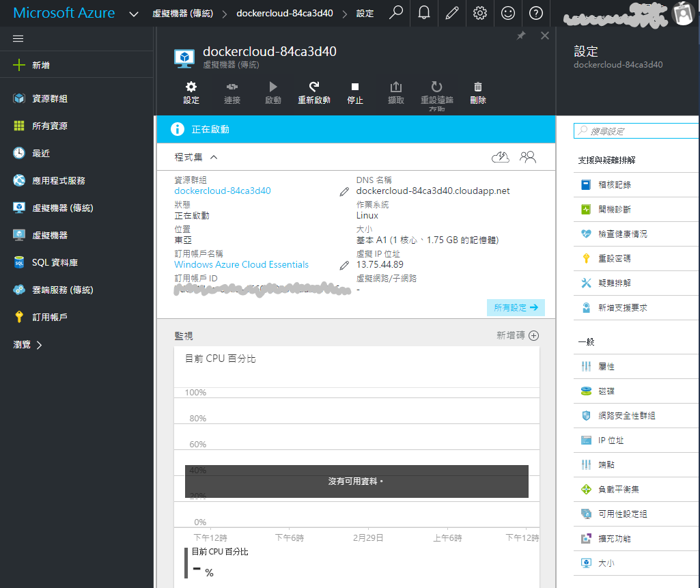Pin the blade with pin icon
The width and height of the screenshot is (700, 588).
pyautogui.click(x=521, y=36)
